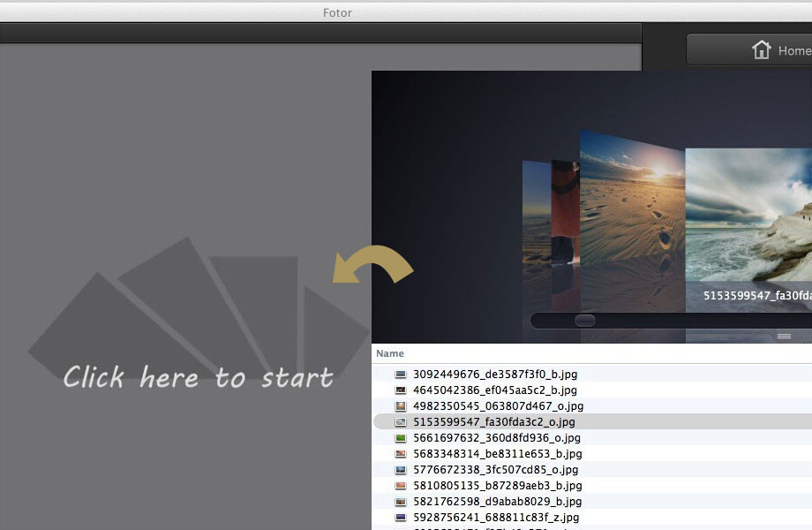
Task: Click the file icon for 5683348314_be8311e653_b.jpg
Action: [x=401, y=454]
